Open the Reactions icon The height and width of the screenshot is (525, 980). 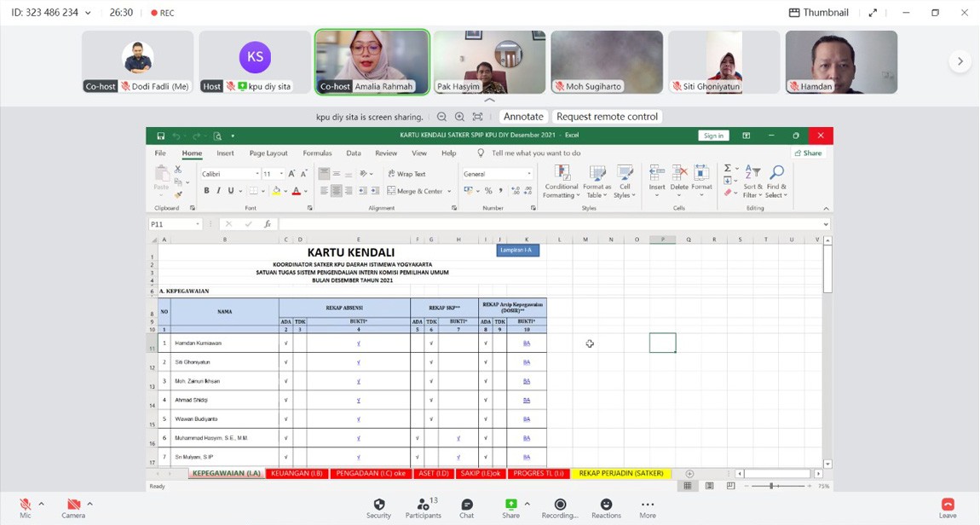point(606,505)
